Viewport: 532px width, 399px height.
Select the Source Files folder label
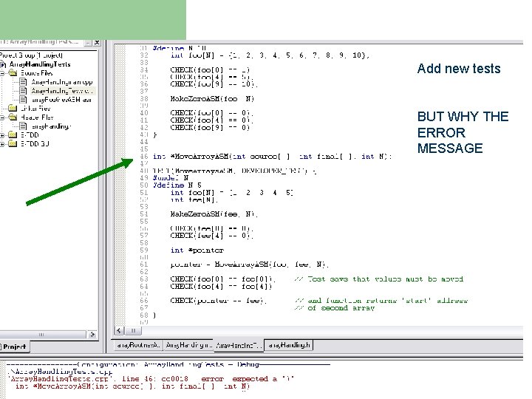37,73
